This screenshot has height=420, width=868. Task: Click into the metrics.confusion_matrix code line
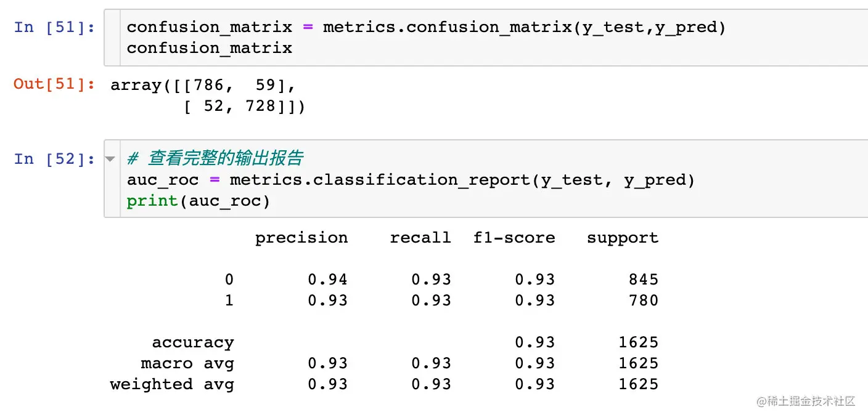point(426,27)
